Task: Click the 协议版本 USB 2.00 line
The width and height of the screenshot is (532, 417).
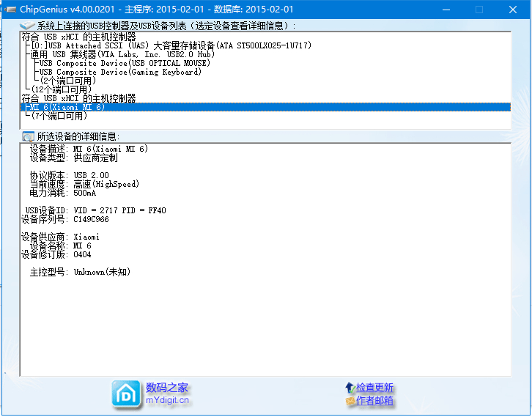Action: pyautogui.click(x=69, y=175)
